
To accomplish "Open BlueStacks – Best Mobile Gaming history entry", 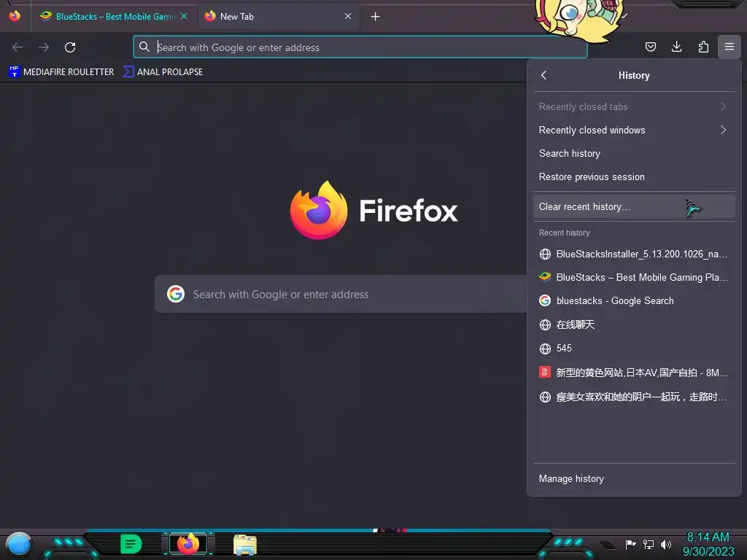I will tap(634, 277).
